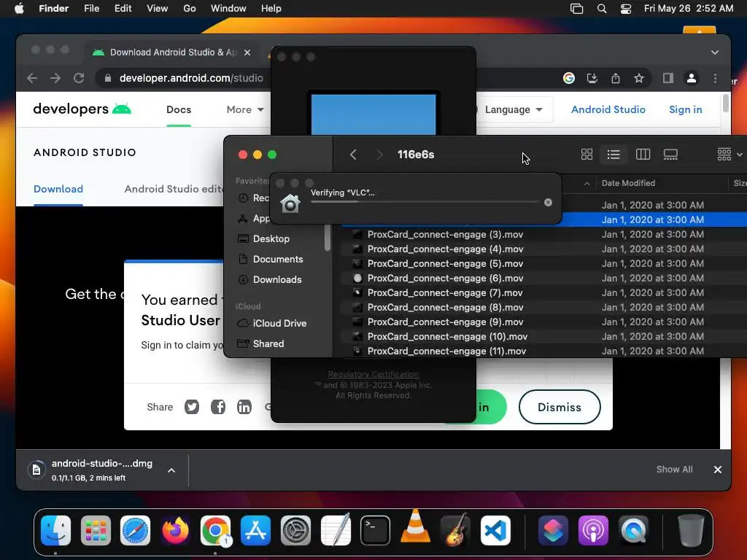Go back in Finder window
This screenshot has height=560, width=747.
tap(353, 155)
